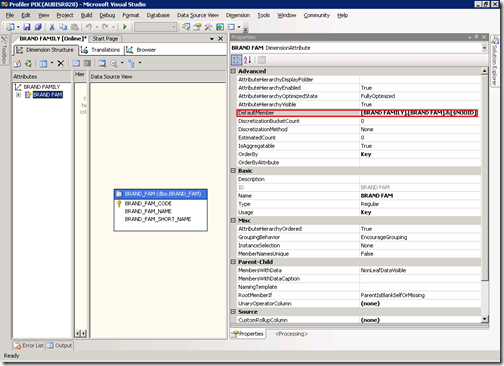Image resolution: width=504 pixels, height=366 pixels.
Task: Open the Dimension menu
Action: [238, 15]
